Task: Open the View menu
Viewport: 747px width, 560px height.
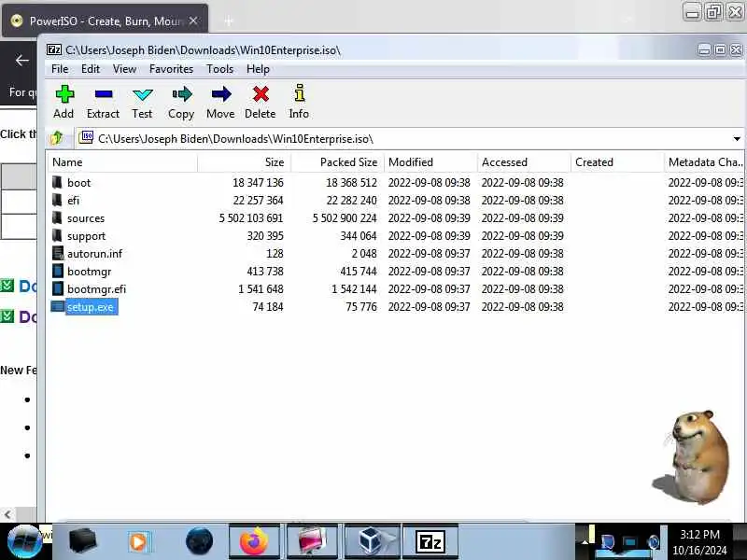Action: [x=125, y=69]
